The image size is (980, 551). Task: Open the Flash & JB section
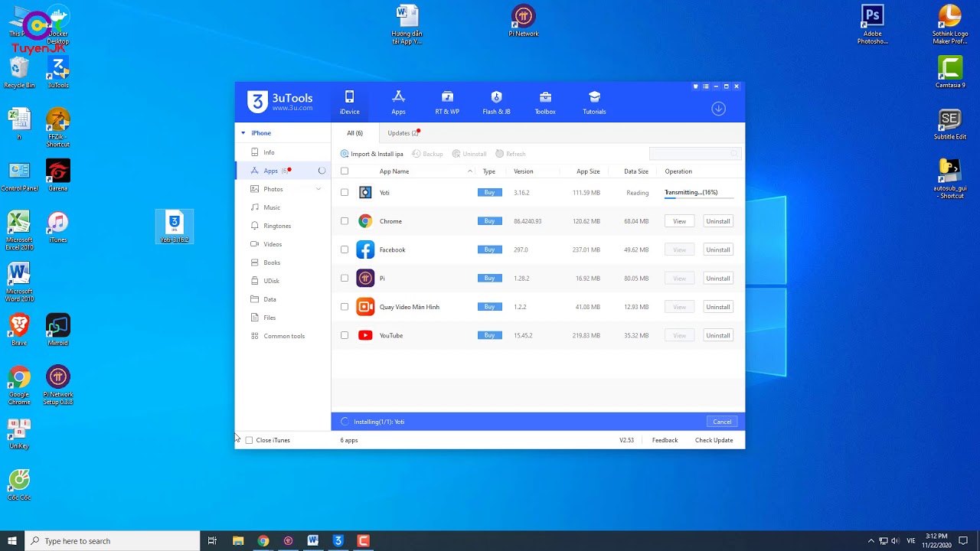[496, 103]
